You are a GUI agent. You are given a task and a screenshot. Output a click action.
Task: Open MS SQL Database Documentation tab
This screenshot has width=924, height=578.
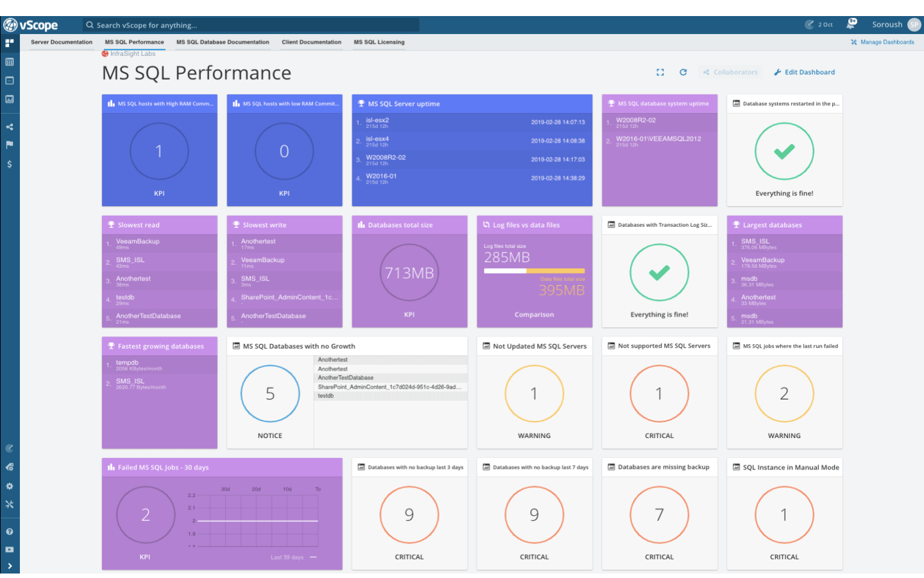pyautogui.click(x=223, y=42)
